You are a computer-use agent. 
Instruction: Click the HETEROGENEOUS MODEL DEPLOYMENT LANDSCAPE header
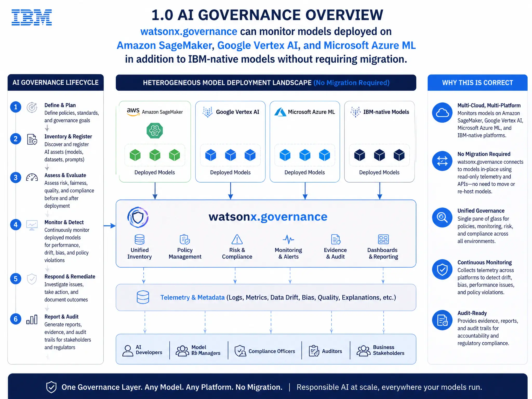266,83
